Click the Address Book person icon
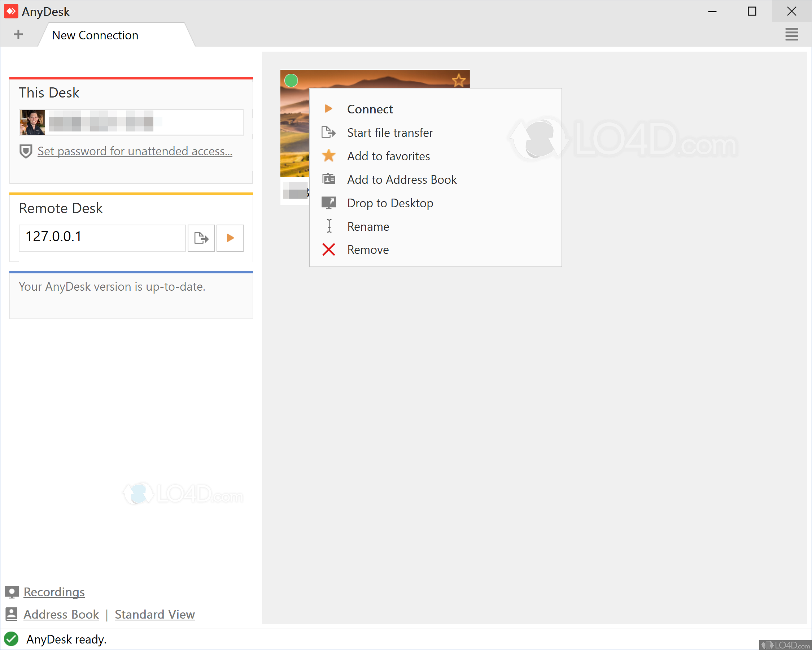Viewport: 812px width, 650px height. point(12,614)
